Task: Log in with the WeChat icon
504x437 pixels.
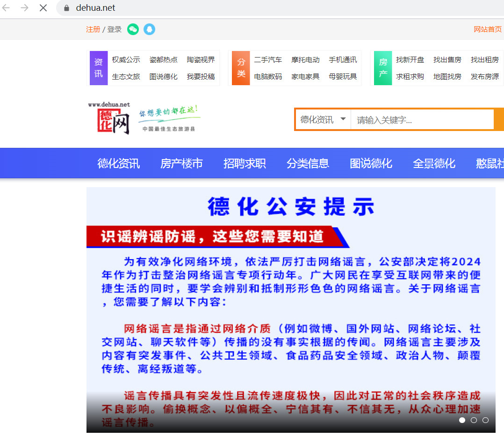Action: (133, 29)
